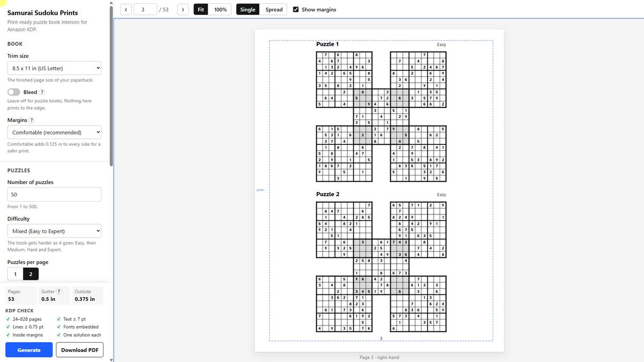
Task: Click the 'Text ≥ 7 pt' check item
Action: click(x=71, y=319)
